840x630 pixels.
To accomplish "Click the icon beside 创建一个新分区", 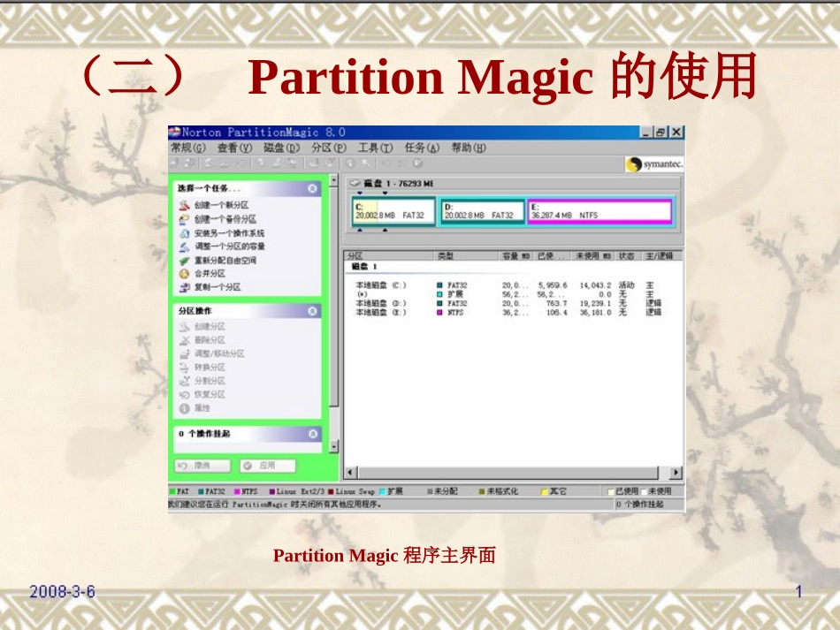I will click(x=184, y=205).
